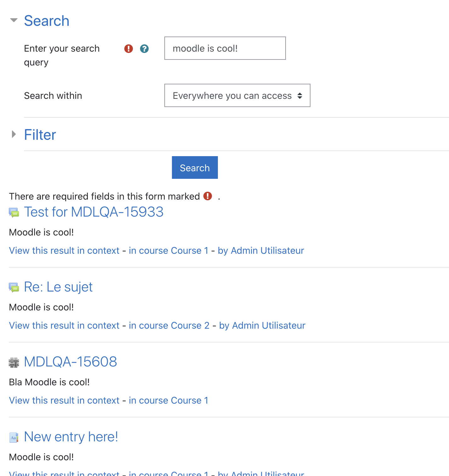Click the forum icon beside Re: Le sujet
Image resolution: width=449 pixels, height=476 pixels.
click(14, 287)
